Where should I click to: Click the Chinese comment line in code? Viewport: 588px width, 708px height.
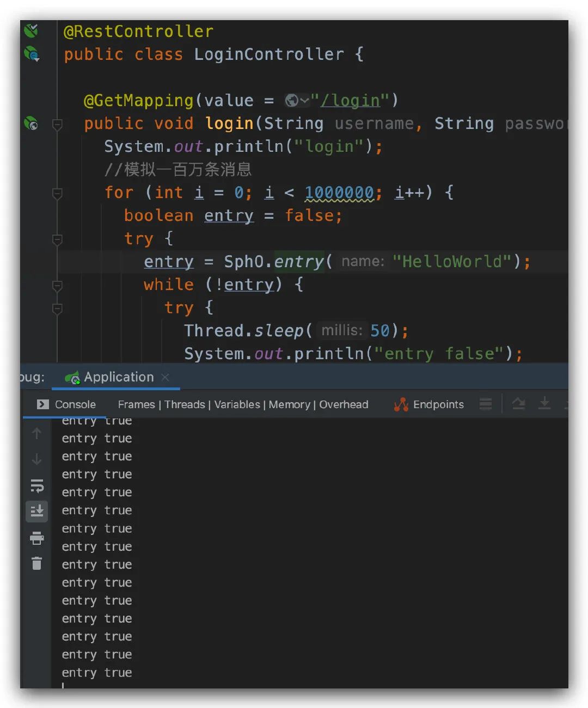coord(178,169)
